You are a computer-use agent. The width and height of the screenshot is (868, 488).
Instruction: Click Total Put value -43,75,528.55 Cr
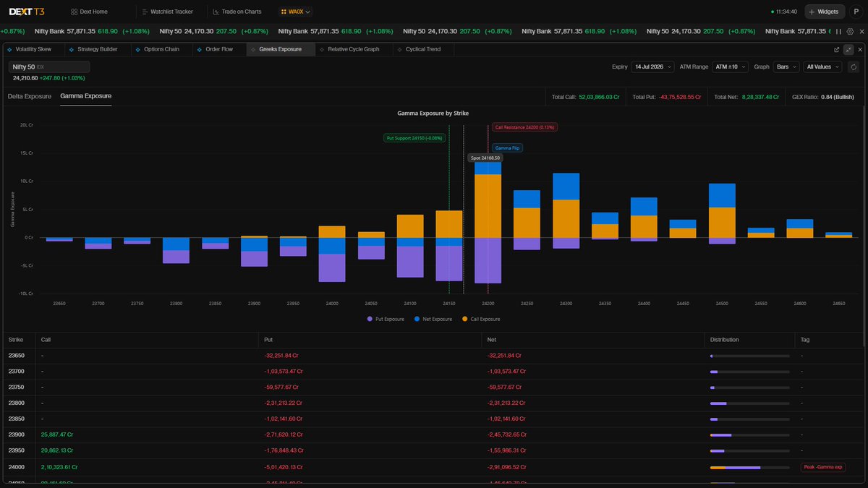point(679,96)
